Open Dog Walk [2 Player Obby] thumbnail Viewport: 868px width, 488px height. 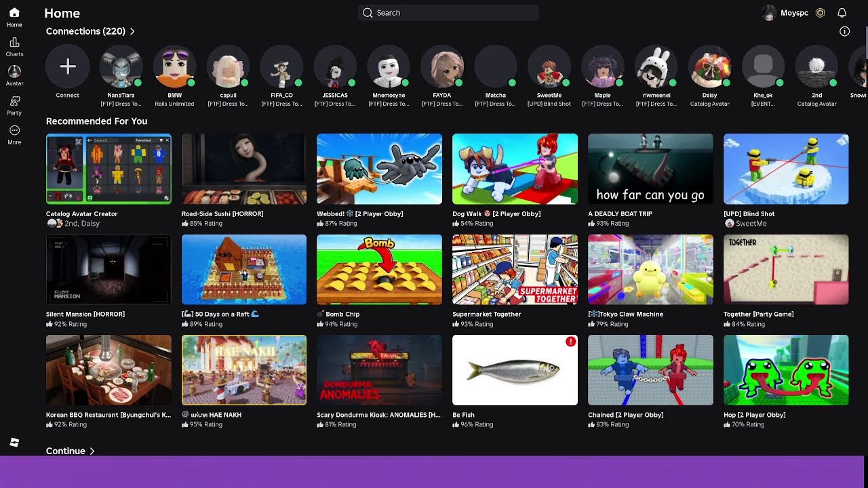pyautogui.click(x=515, y=169)
